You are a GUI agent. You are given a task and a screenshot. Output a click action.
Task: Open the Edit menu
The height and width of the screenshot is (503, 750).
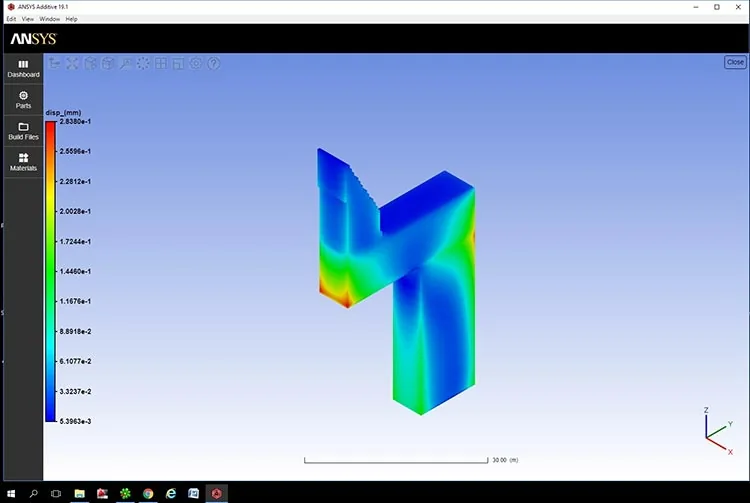[11, 19]
